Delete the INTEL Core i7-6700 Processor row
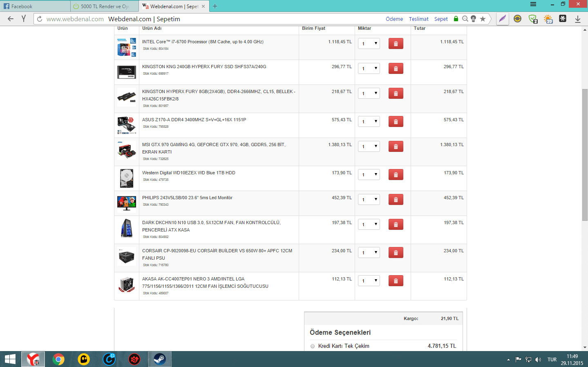Viewport: 588px width, 367px height. 396,44
